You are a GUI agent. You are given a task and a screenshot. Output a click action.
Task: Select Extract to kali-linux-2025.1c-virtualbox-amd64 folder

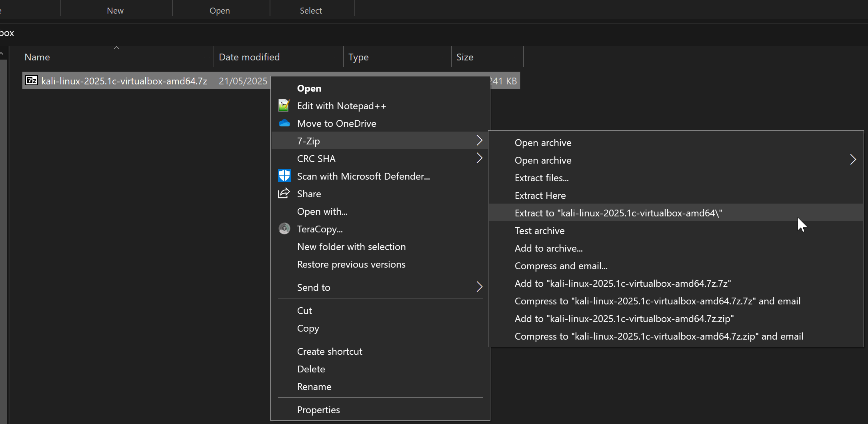pyautogui.click(x=676, y=212)
